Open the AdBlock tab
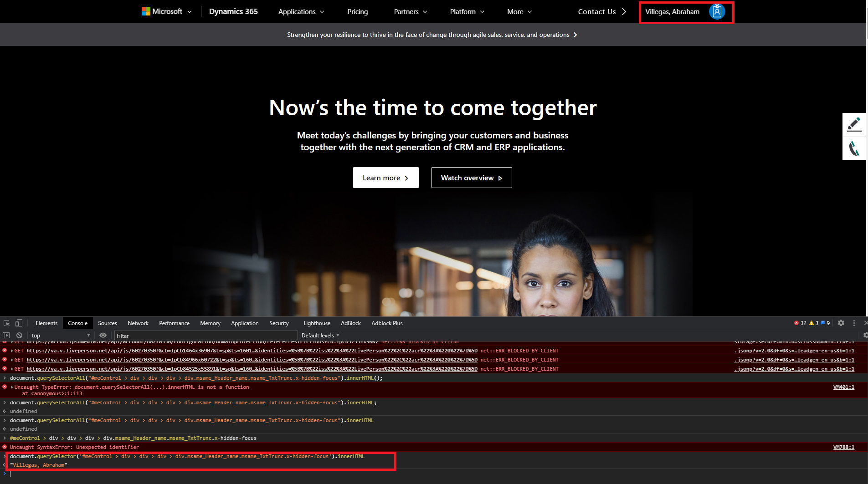Image resolution: width=868 pixels, height=484 pixels. [351, 323]
